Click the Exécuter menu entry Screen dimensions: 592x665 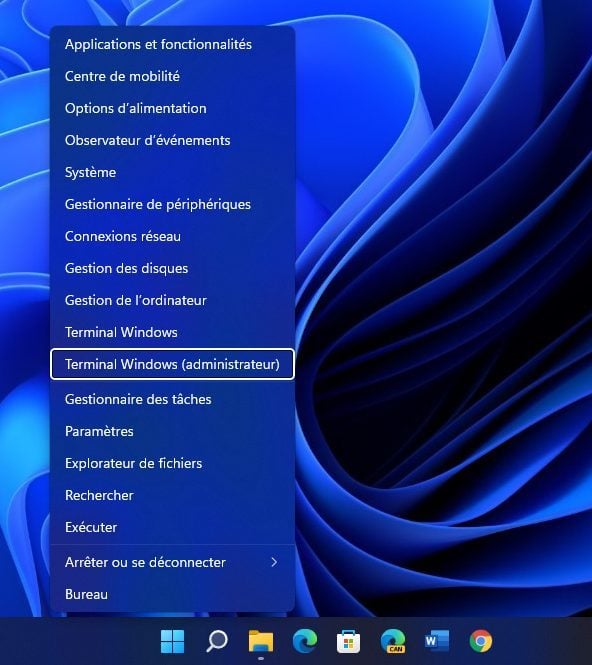172,527
